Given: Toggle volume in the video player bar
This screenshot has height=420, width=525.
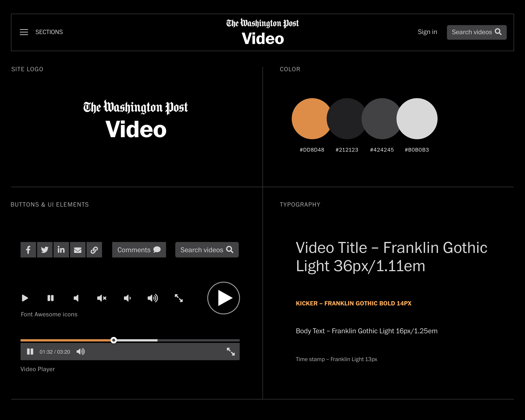Looking at the screenshot, I should pyautogui.click(x=81, y=352).
